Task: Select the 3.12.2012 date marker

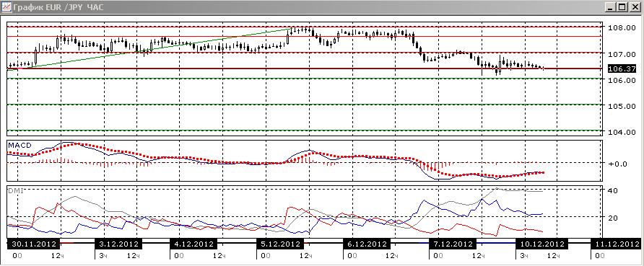Action: [118, 244]
